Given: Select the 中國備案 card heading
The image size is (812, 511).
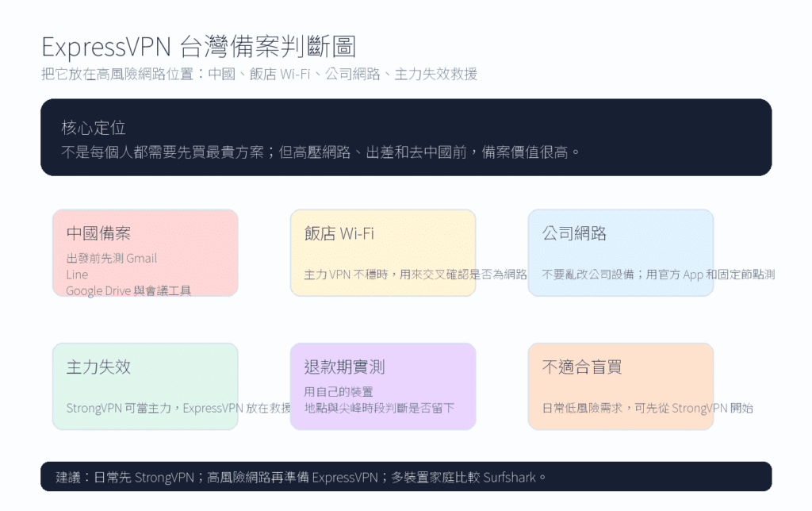Looking at the screenshot, I should tap(98, 233).
